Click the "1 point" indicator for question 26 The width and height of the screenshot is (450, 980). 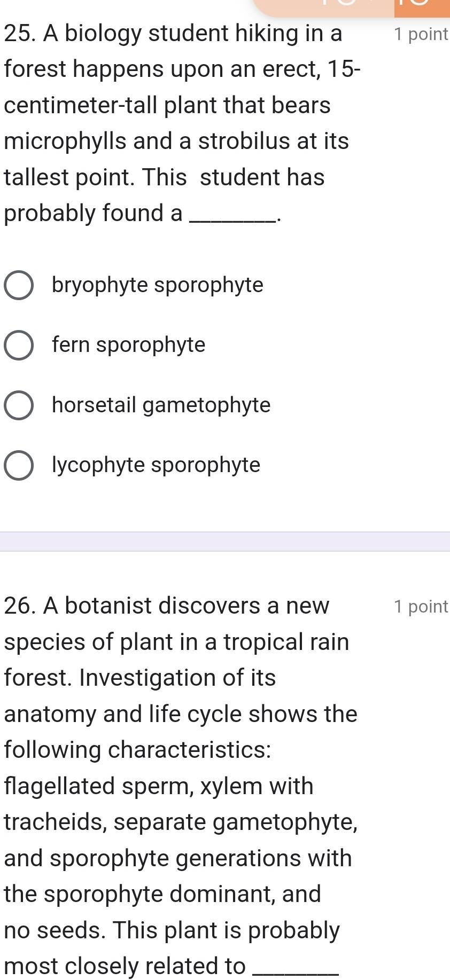point(421,606)
